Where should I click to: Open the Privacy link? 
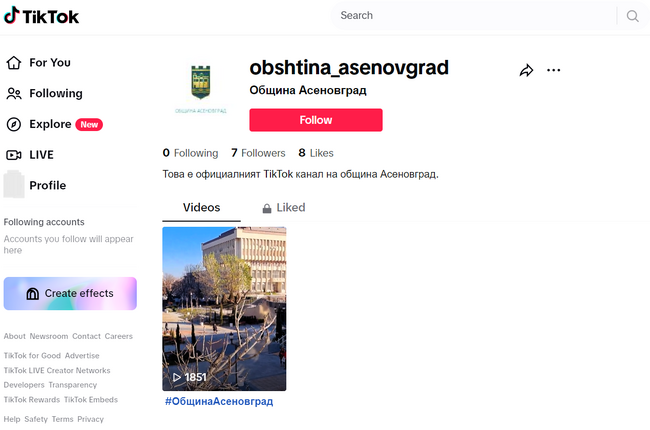(90, 419)
